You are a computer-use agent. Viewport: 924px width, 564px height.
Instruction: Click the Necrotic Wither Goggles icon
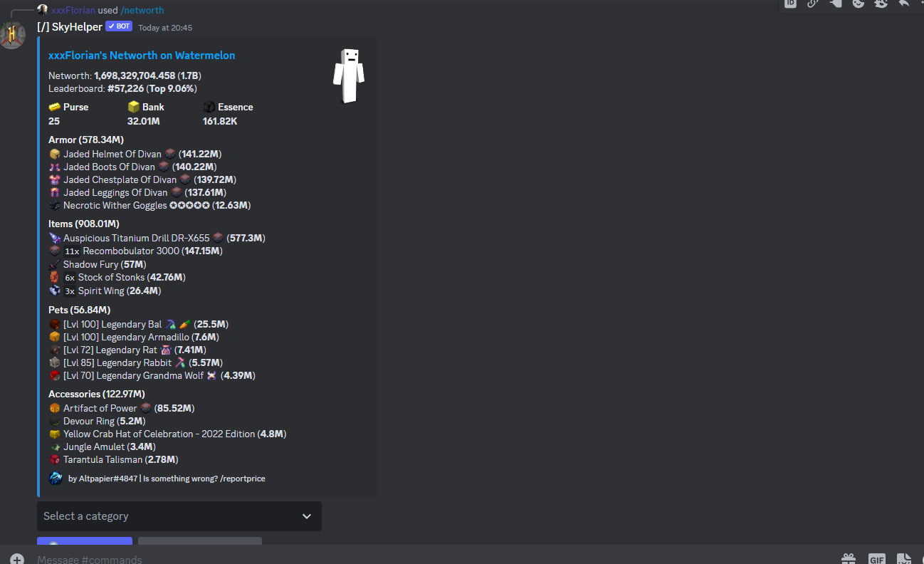tap(55, 205)
